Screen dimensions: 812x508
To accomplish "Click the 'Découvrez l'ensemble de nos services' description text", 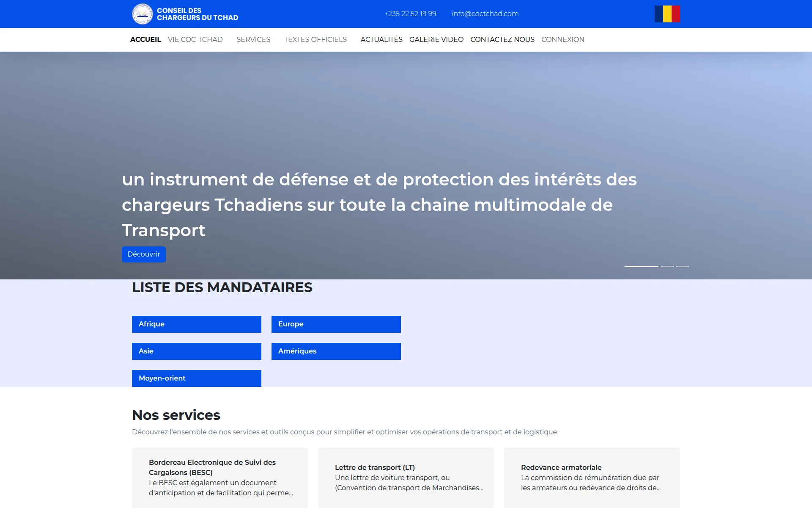I will pyautogui.click(x=345, y=432).
